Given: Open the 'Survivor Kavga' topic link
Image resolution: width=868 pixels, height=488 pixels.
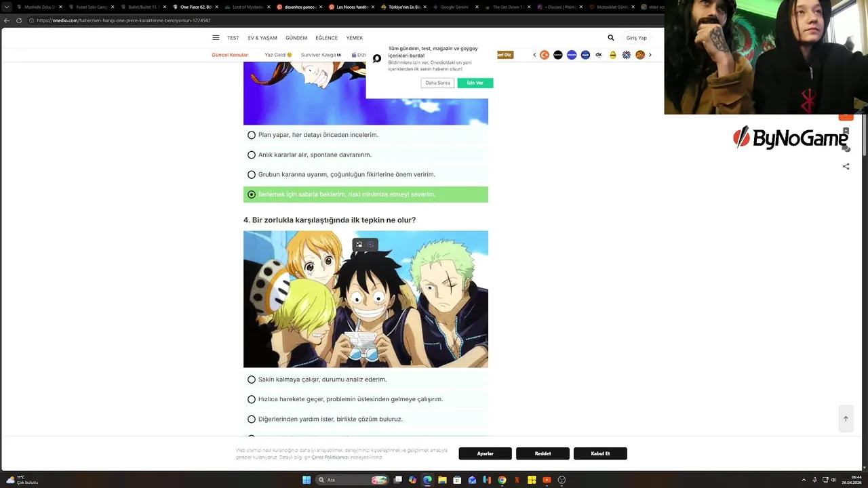Looking at the screenshot, I should [x=321, y=55].
